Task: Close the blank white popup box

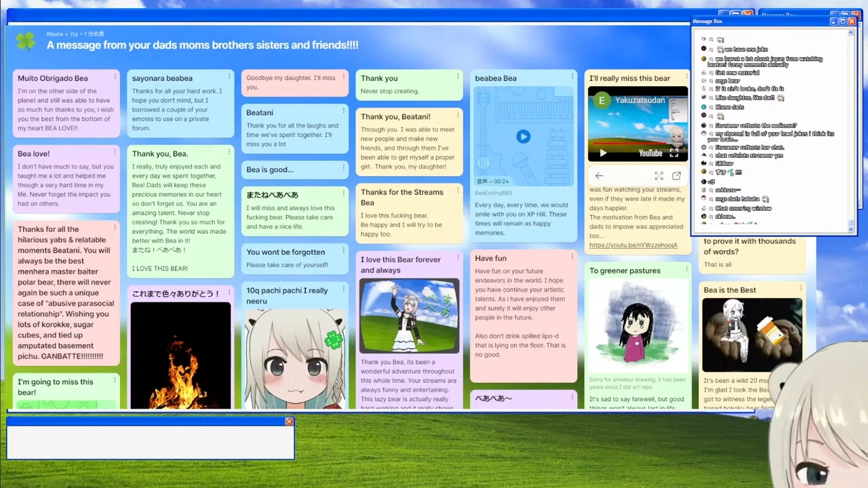Action: click(289, 422)
